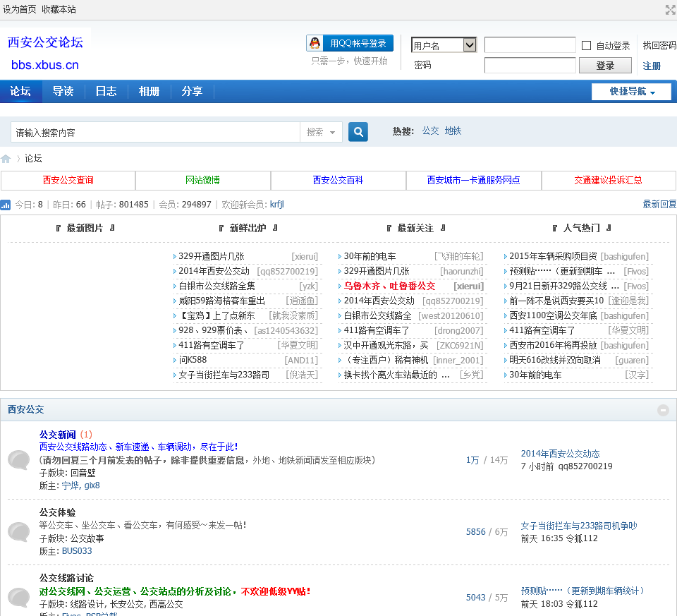Go to the 导读 navigation tab
Viewport: 677px width, 616px height.
click(x=63, y=92)
